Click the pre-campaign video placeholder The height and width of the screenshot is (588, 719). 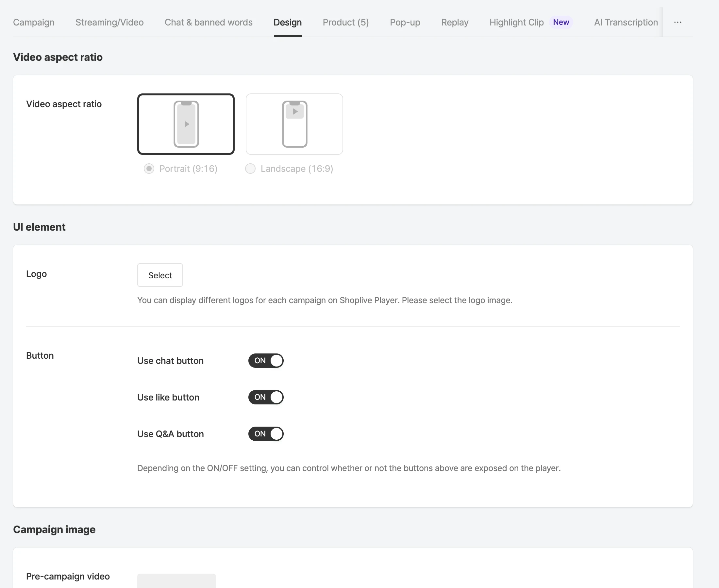[x=176, y=580]
